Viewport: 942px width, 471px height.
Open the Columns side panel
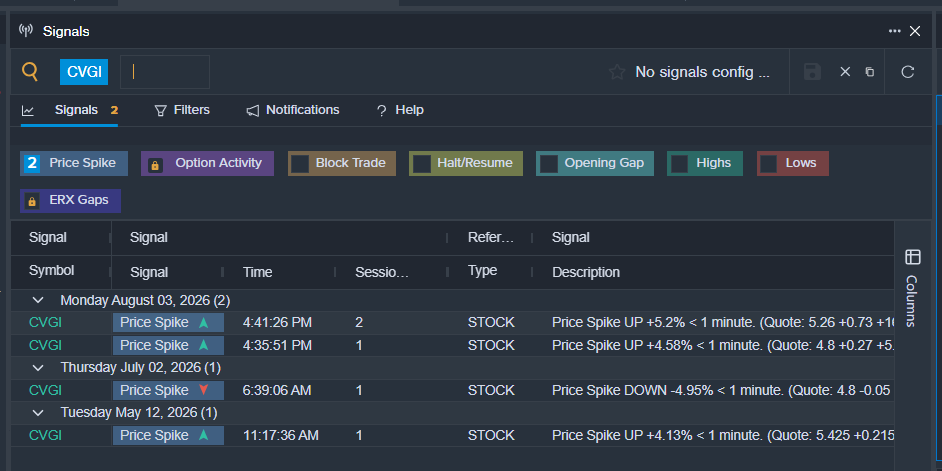pyautogui.click(x=913, y=288)
